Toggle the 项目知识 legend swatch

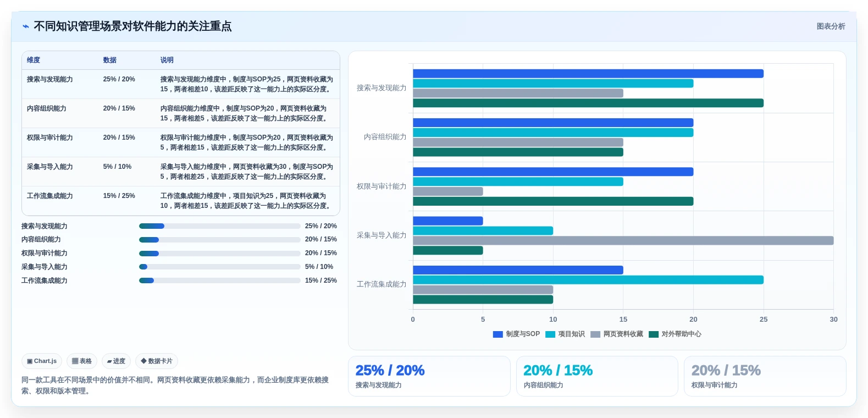tap(550, 334)
